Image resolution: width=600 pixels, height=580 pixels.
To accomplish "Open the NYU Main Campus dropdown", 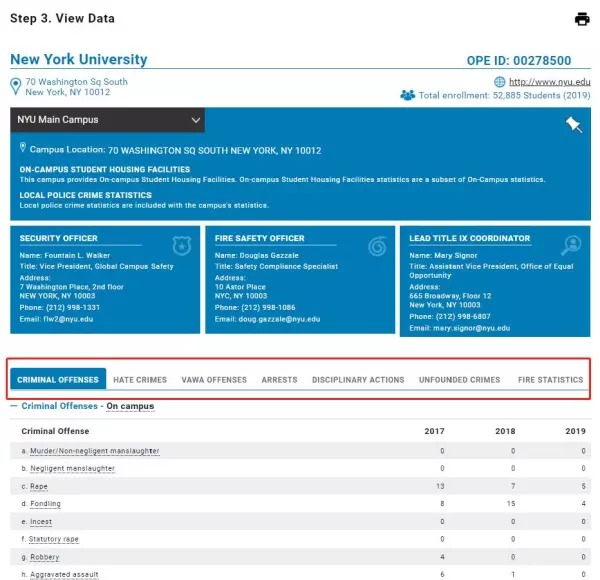I will [108, 120].
